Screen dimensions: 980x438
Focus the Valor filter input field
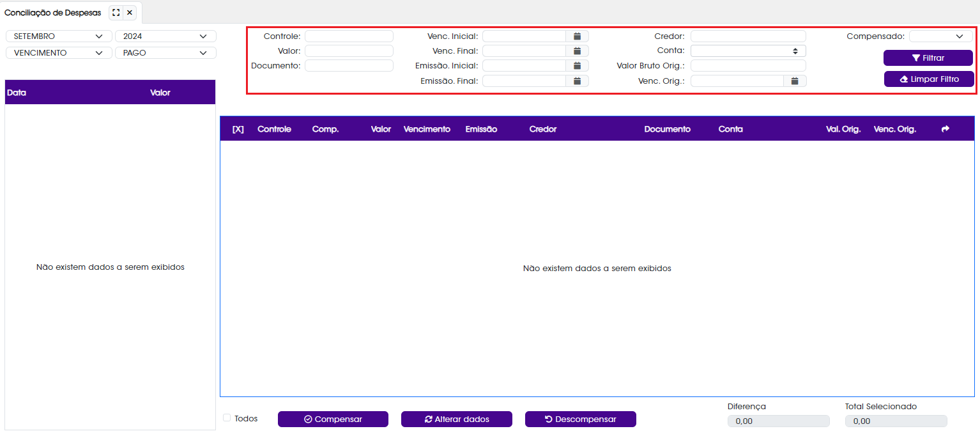click(x=349, y=51)
